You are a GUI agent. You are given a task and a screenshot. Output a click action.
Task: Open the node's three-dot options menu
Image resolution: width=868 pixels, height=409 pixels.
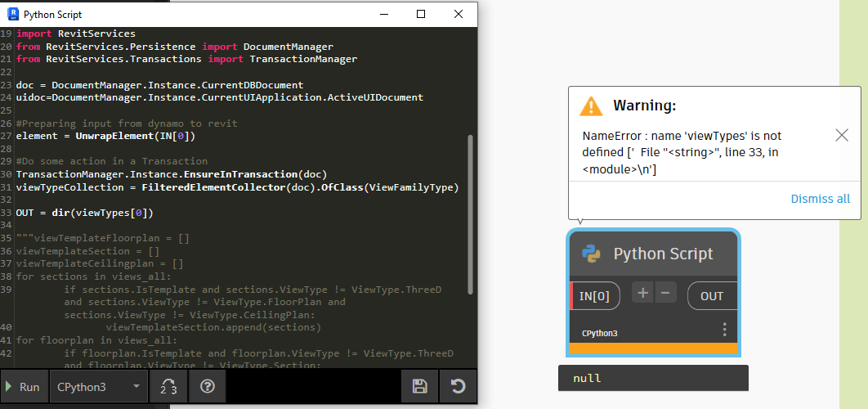[725, 330]
